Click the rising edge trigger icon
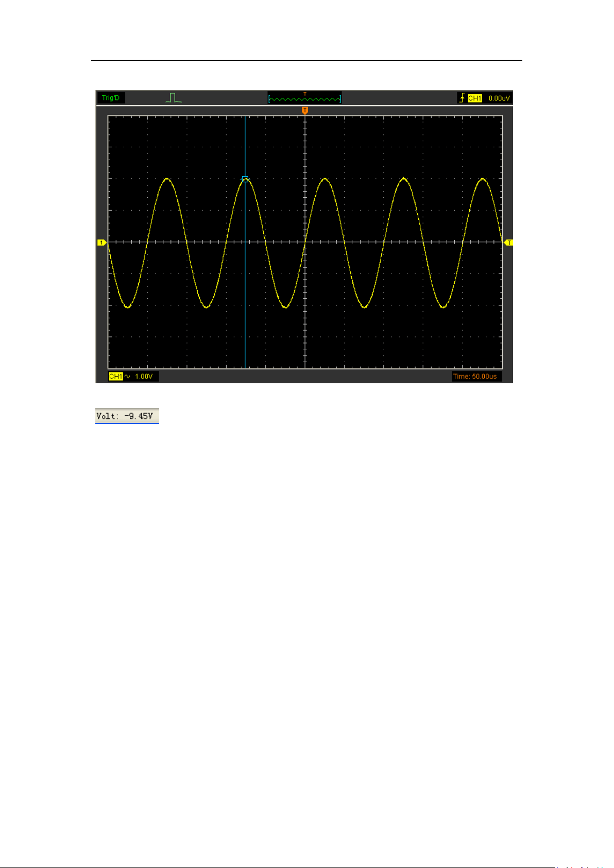Image resolution: width=614 pixels, height=868 pixels. 462,98
